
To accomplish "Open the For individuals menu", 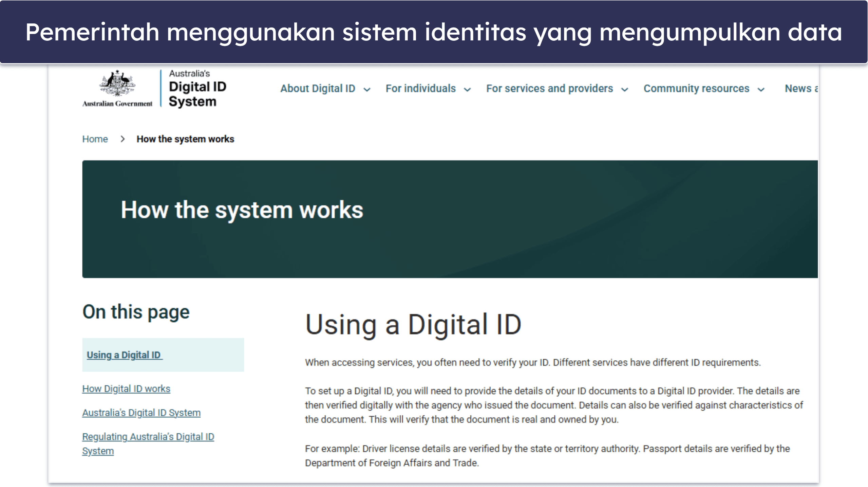I will point(420,89).
